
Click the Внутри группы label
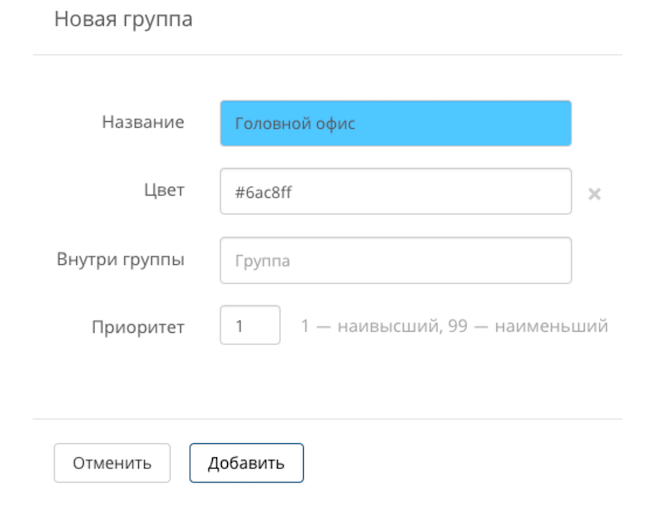click(121, 259)
